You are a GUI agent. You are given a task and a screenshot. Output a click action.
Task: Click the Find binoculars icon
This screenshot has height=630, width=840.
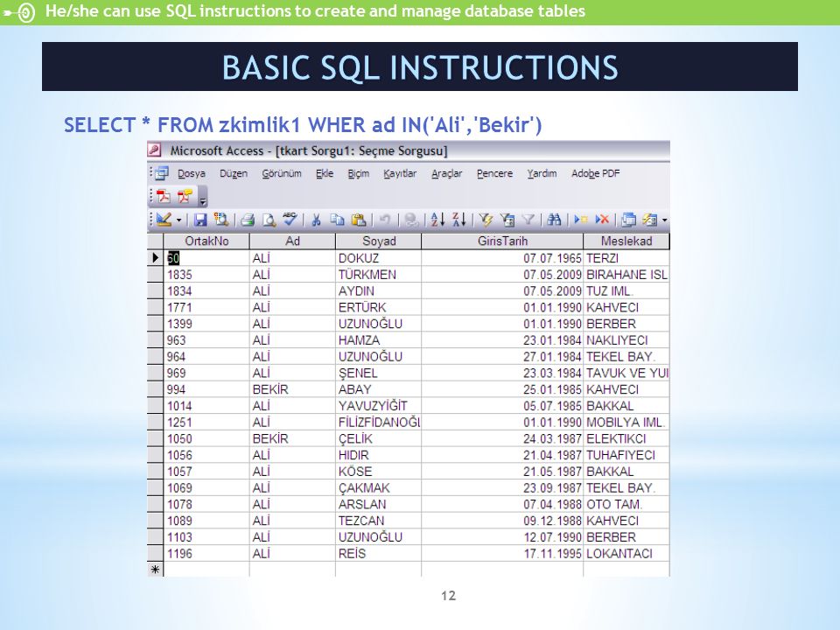(x=554, y=220)
